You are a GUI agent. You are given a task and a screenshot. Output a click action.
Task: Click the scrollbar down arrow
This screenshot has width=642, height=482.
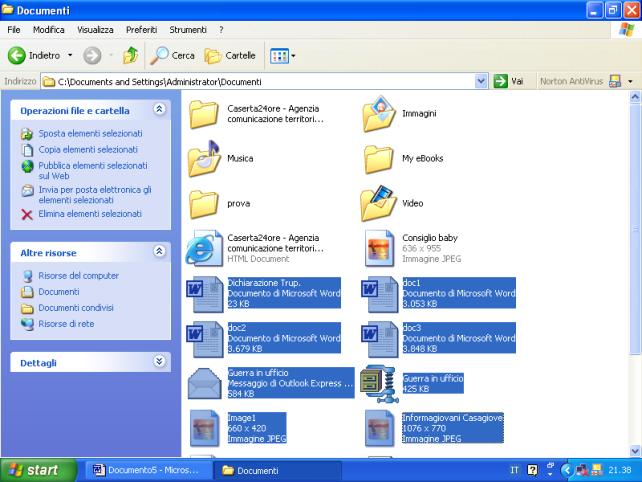[635, 451]
